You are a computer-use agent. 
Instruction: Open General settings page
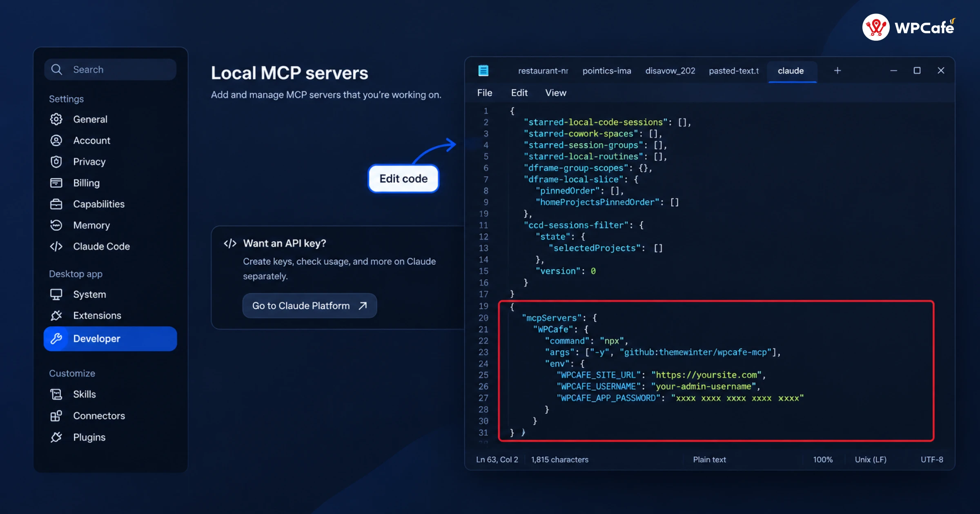[90, 119]
